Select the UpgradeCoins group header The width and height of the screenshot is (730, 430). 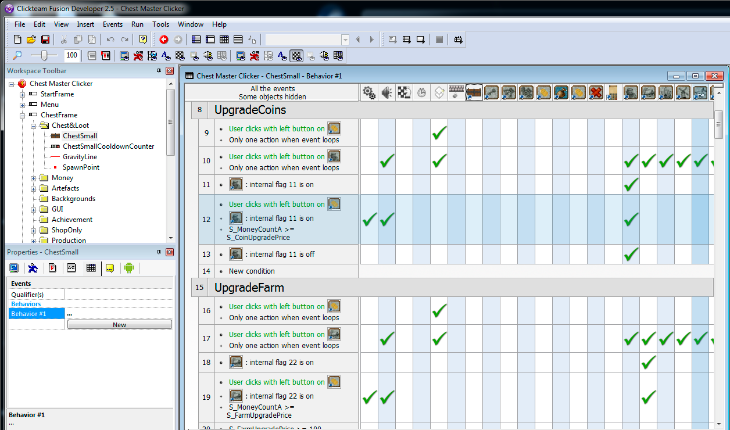250,110
